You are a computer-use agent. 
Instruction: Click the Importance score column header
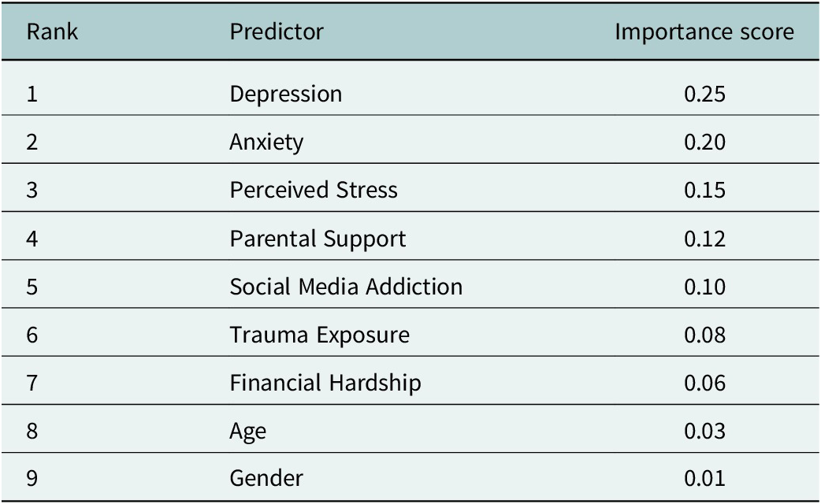pos(704,32)
